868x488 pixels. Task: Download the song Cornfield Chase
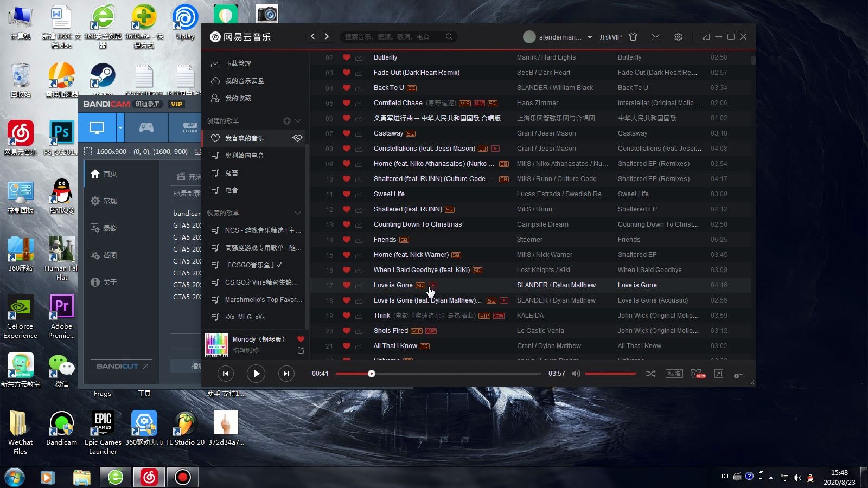[x=359, y=103]
